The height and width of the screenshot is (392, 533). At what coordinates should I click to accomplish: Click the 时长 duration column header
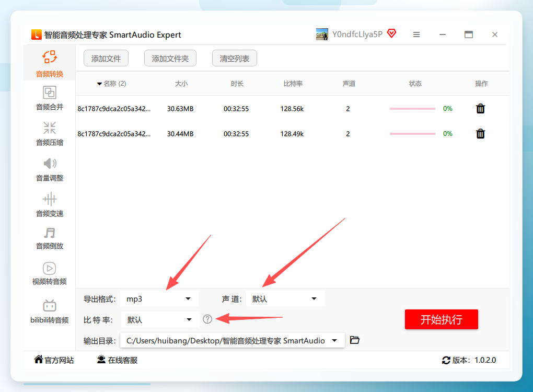pyautogui.click(x=237, y=84)
